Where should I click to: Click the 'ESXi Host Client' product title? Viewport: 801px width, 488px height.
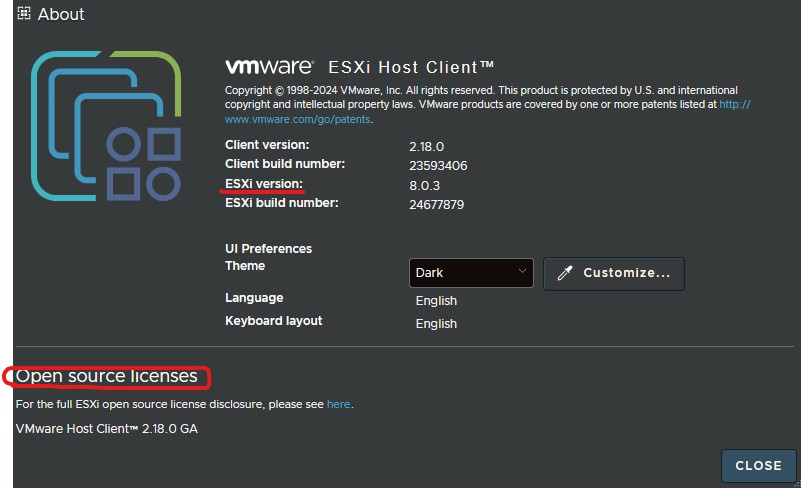411,67
